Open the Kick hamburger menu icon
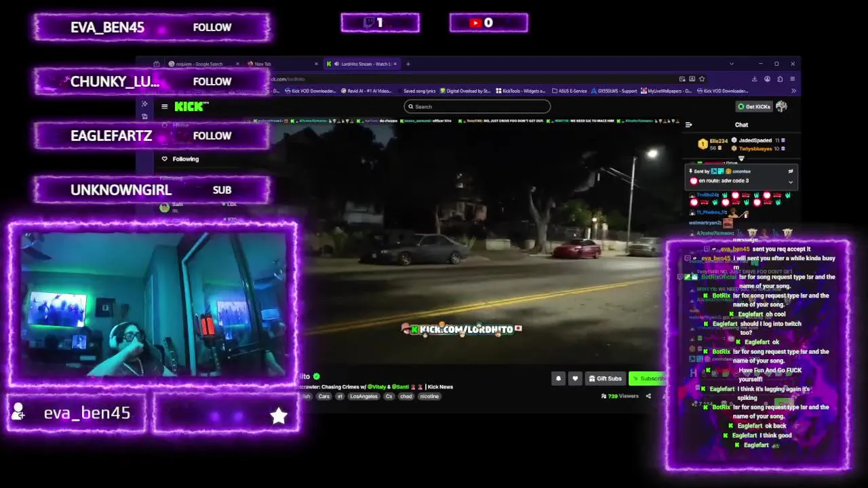The image size is (868, 488). pyautogui.click(x=164, y=106)
